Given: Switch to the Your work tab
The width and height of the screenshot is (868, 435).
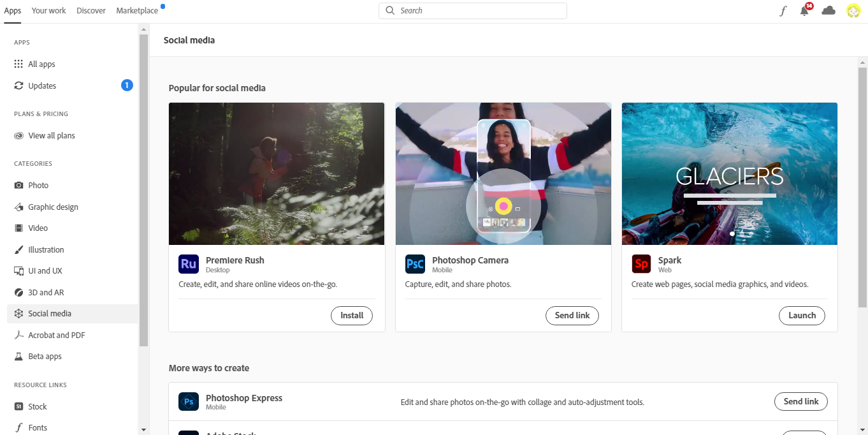Looking at the screenshot, I should coord(49,11).
